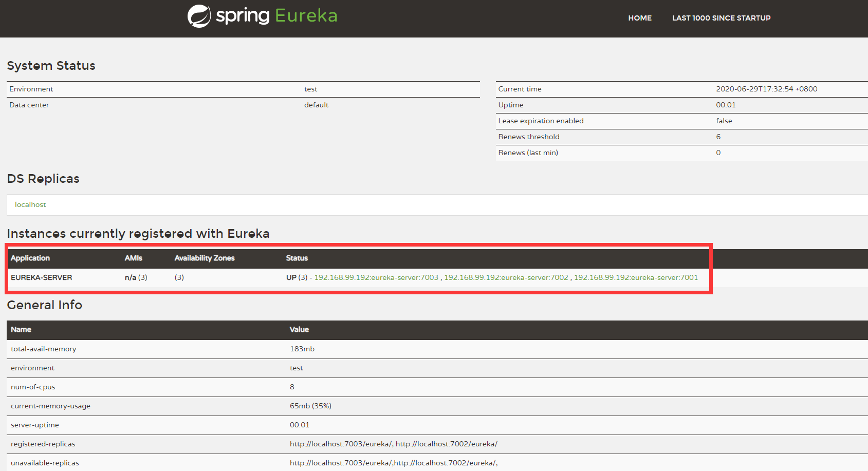Click the Current time label
The image size is (868, 471).
tap(520, 89)
